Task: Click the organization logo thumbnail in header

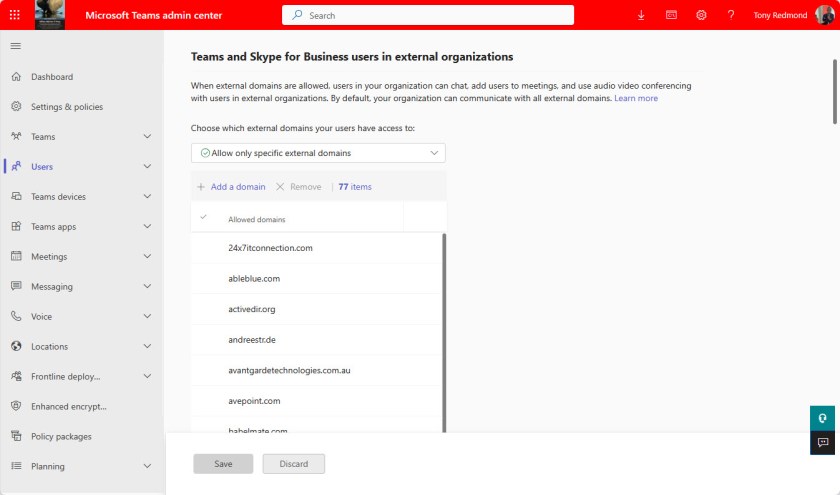Action: (x=50, y=15)
